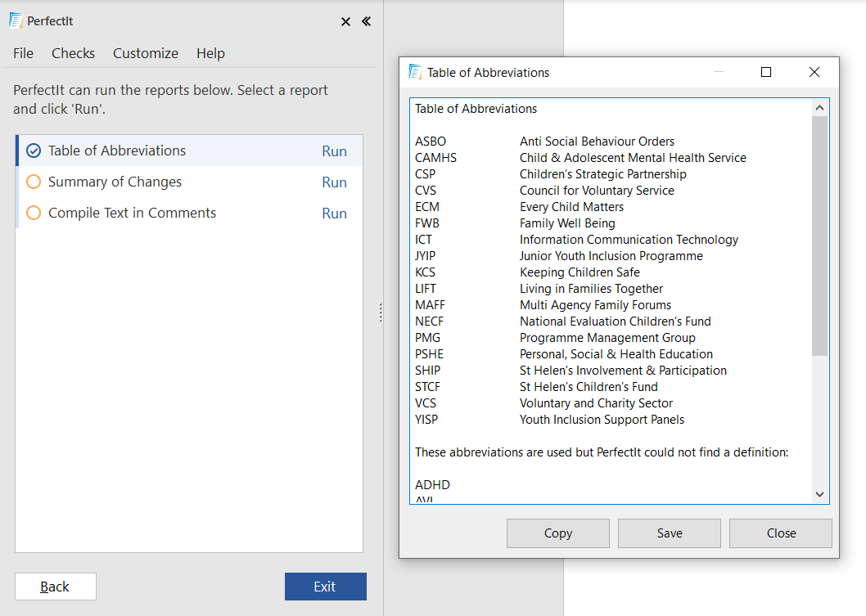Click the Close button in dialog
This screenshot has height=616, width=866.
pyautogui.click(x=781, y=533)
